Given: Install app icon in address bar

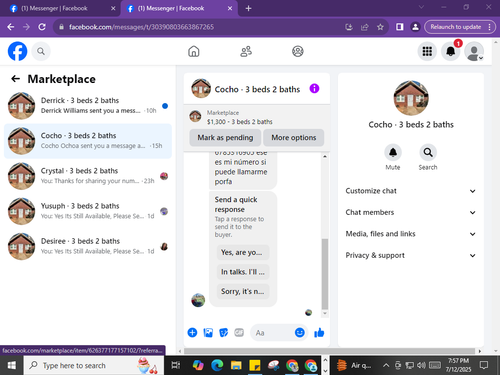Looking at the screenshot, I should pyautogui.click(x=349, y=27).
